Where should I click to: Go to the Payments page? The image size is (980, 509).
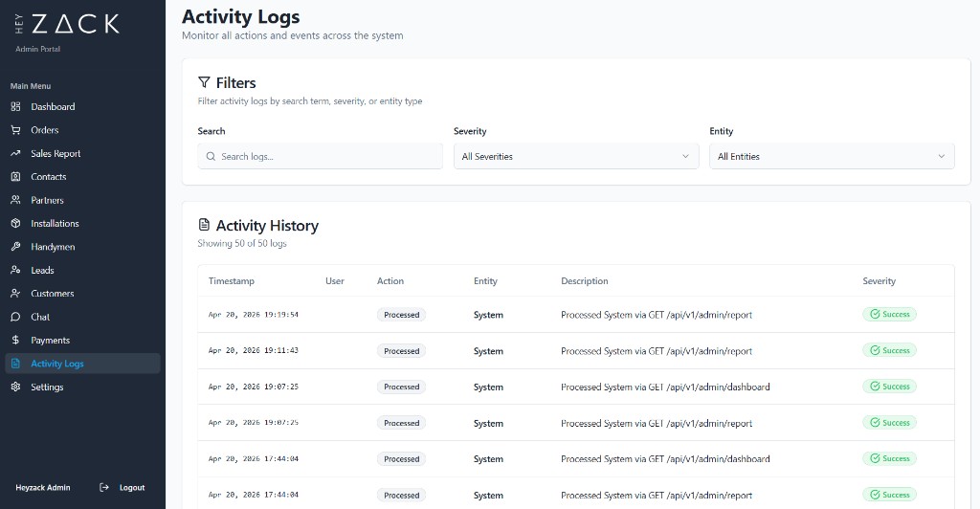(82, 341)
